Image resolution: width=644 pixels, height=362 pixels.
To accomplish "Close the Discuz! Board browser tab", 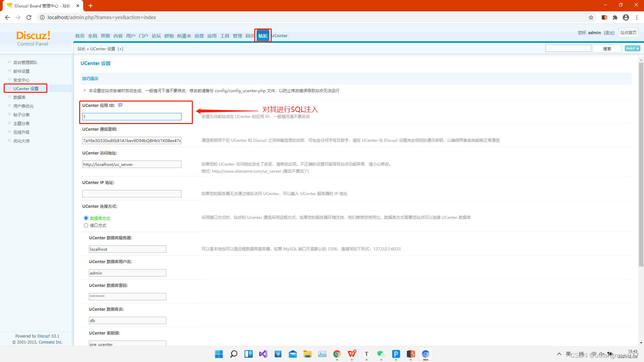I will coord(78,6).
